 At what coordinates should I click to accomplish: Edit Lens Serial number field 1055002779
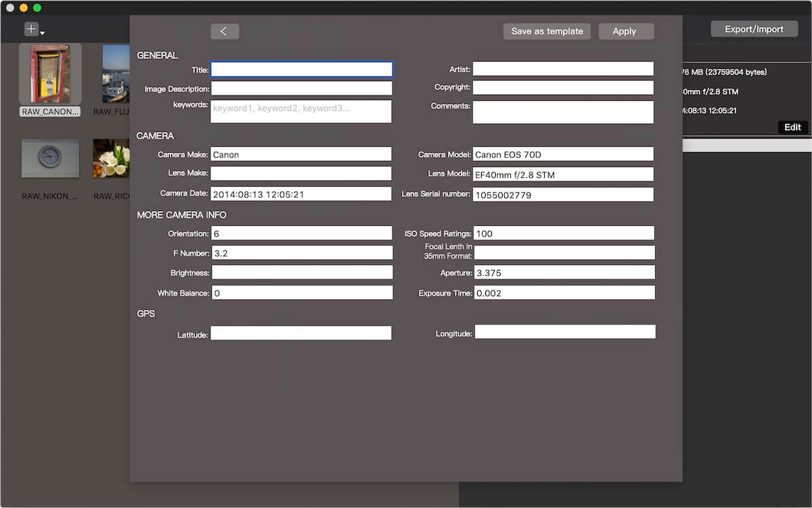563,194
